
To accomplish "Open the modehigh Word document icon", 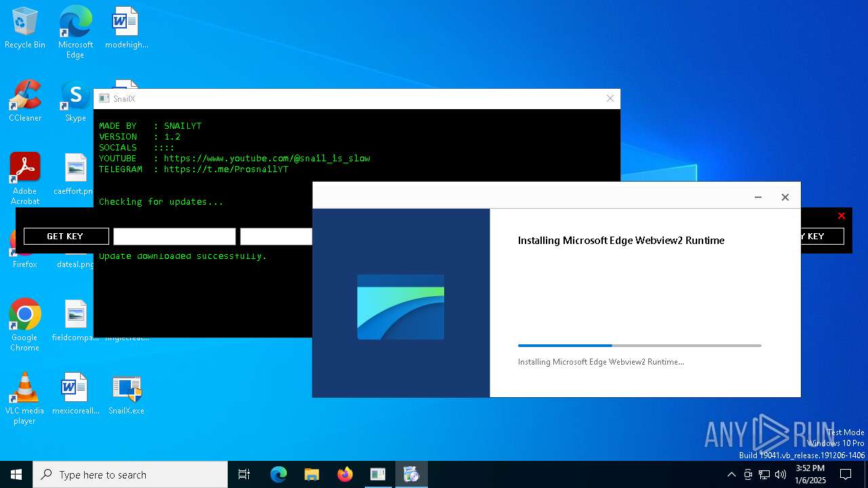I will click(x=126, y=28).
